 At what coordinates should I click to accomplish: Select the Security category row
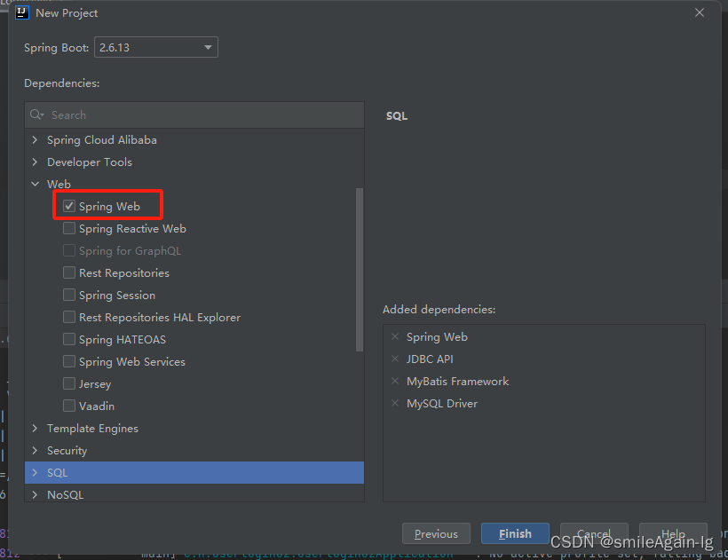click(x=194, y=451)
